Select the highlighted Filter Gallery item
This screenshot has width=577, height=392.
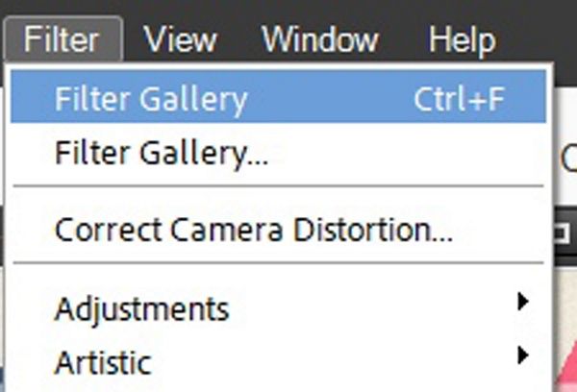[151, 98]
